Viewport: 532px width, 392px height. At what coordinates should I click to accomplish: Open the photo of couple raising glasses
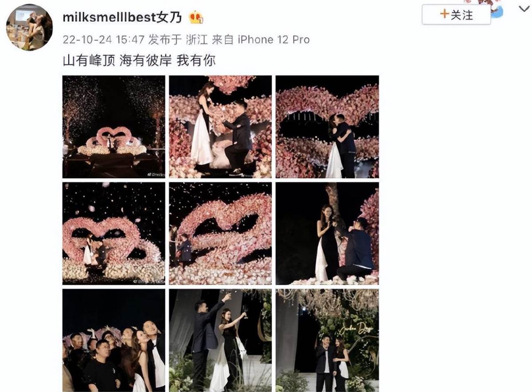pyautogui.click(x=220, y=340)
